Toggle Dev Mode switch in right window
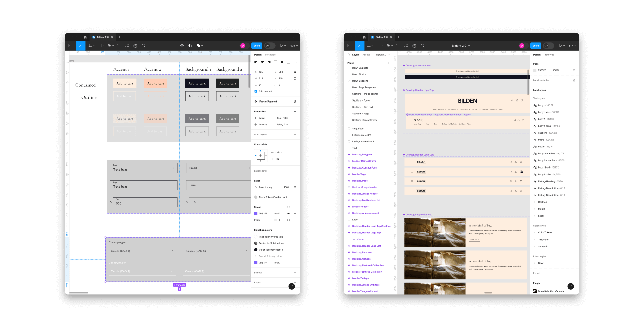The height and width of the screenshot is (335, 644). tap(548, 46)
